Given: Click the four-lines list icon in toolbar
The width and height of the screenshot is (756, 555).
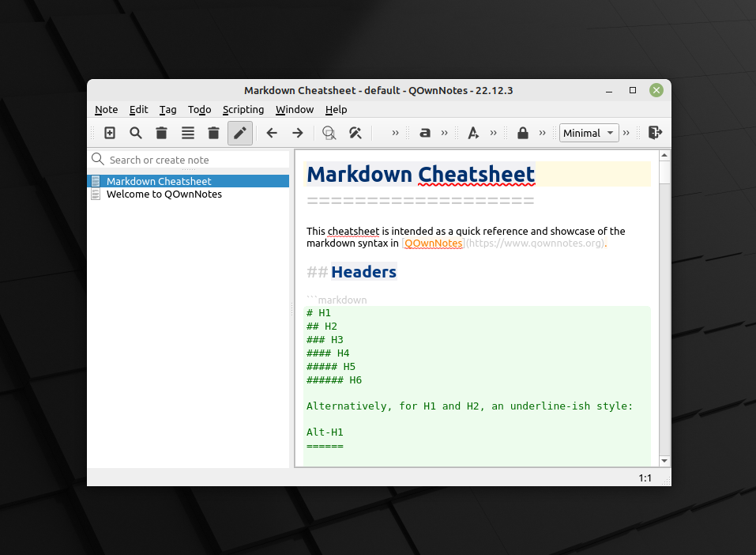Looking at the screenshot, I should click(x=187, y=133).
